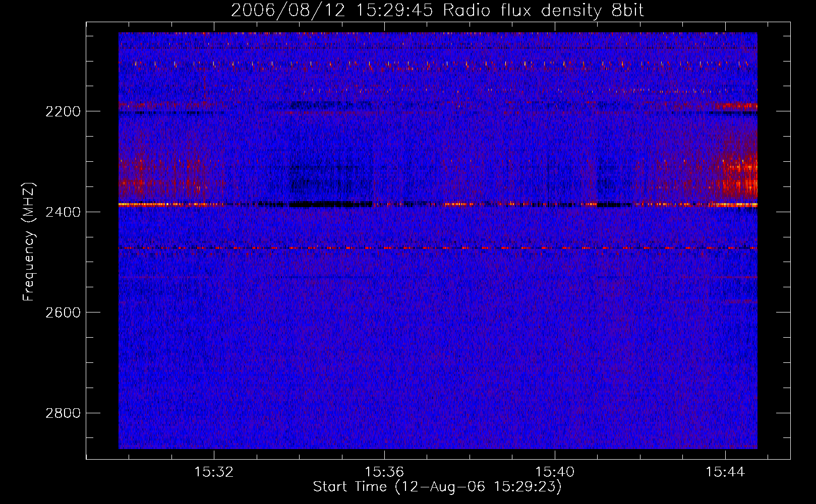Select the 2200 frequency tick label
This screenshot has height=504, width=816.
coord(63,111)
